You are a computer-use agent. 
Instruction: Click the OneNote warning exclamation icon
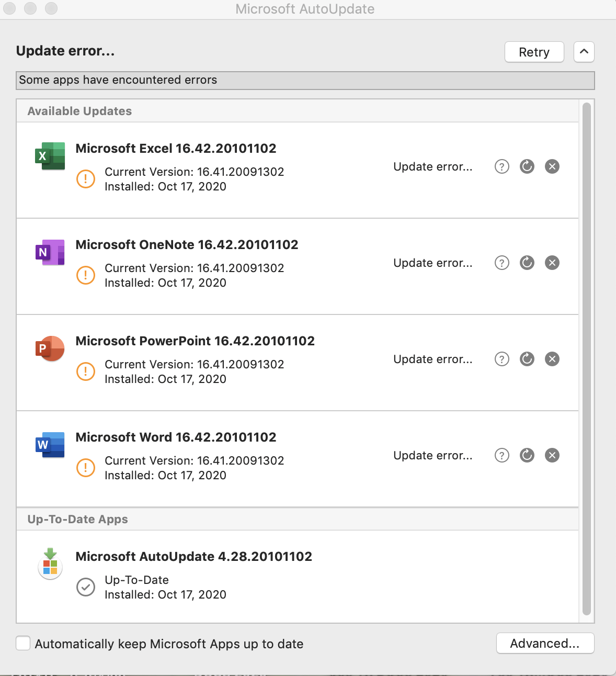click(x=86, y=275)
